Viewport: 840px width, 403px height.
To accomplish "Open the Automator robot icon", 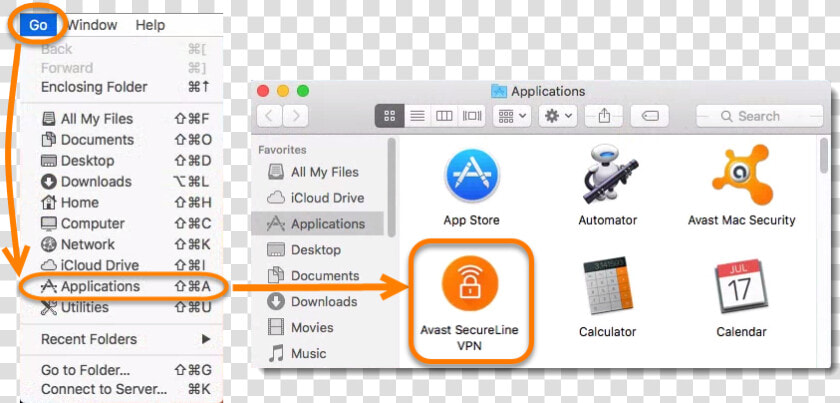I will click(608, 174).
